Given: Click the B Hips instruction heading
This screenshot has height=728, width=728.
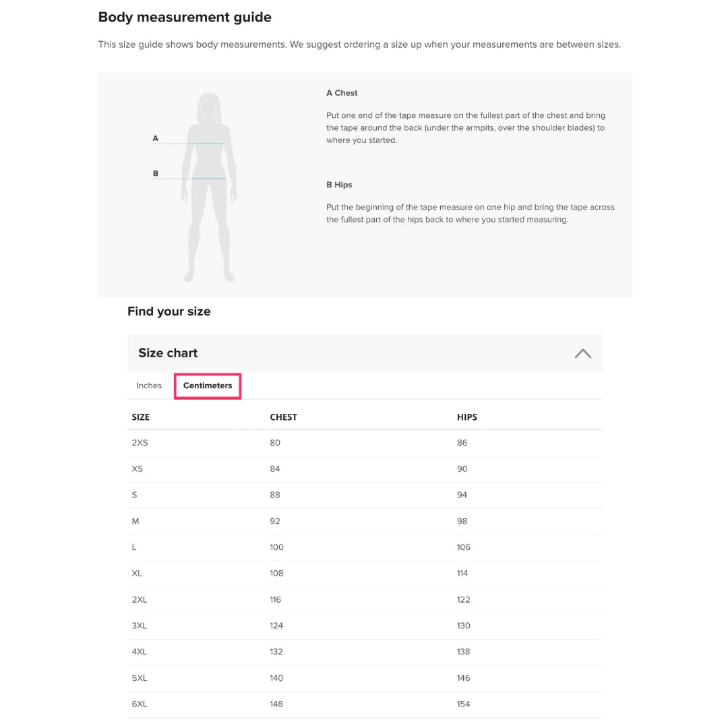Looking at the screenshot, I should point(339,185).
